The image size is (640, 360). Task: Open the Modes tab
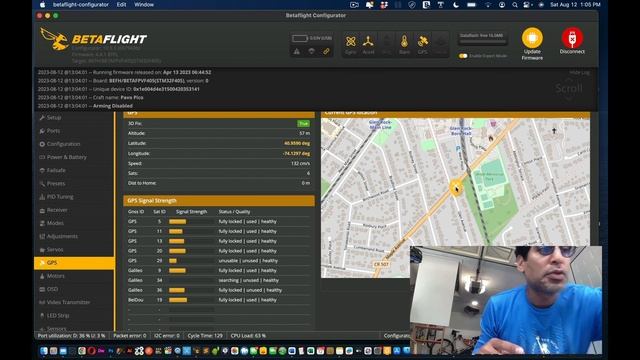click(x=74, y=223)
